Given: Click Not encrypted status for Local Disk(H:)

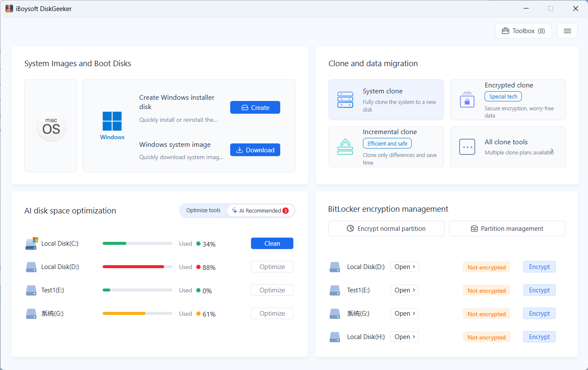Looking at the screenshot, I should pyautogui.click(x=487, y=337).
